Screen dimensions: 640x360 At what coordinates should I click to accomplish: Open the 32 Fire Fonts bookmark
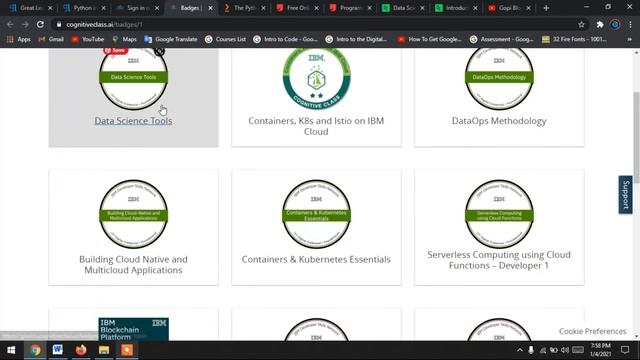(x=574, y=39)
